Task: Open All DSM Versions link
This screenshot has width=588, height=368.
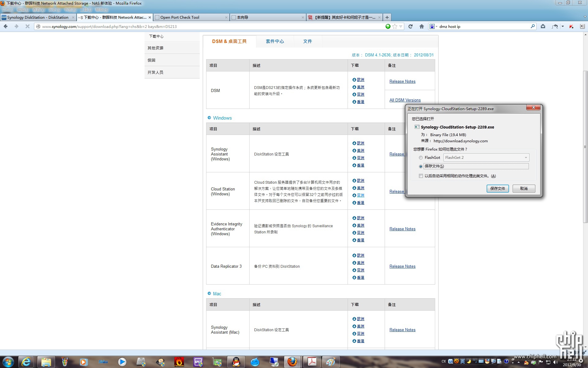Action: pos(405,100)
